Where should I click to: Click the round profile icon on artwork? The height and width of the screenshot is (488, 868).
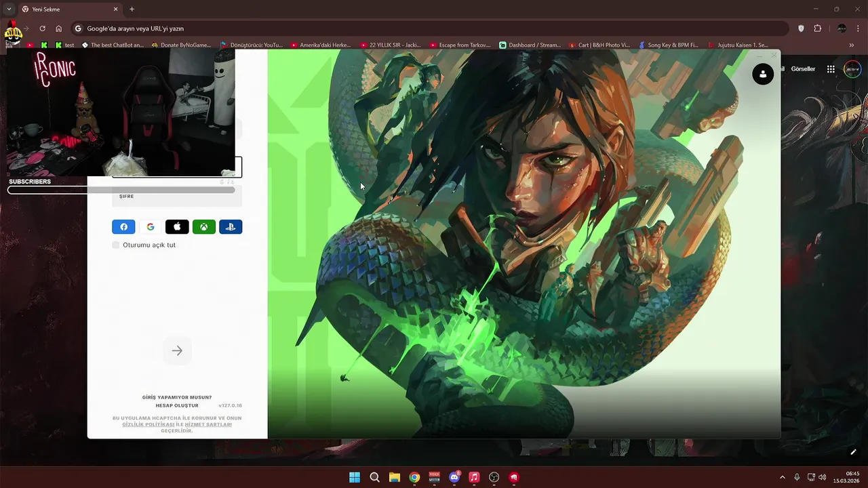click(763, 74)
